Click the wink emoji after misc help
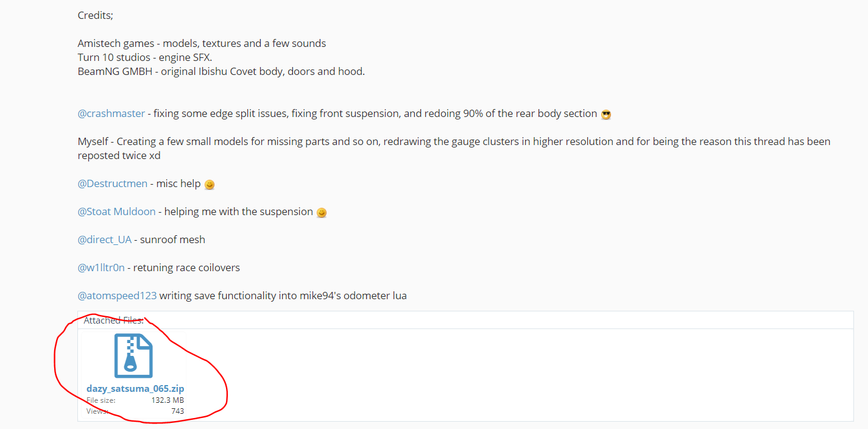The image size is (868, 429). [210, 185]
